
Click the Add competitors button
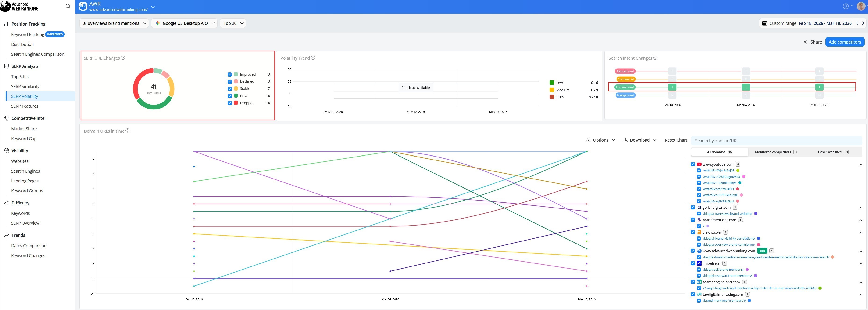click(844, 42)
